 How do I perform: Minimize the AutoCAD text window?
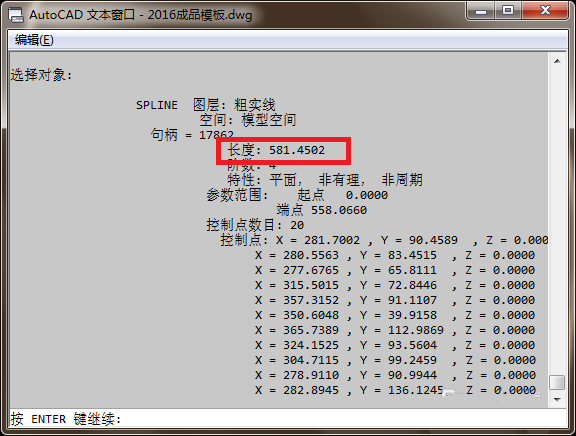pyautogui.click(x=481, y=11)
